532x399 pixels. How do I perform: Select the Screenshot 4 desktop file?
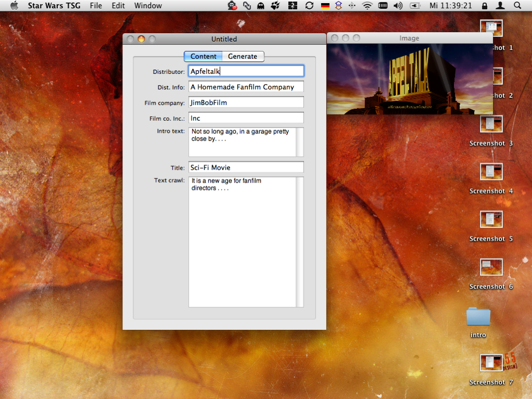(x=491, y=179)
